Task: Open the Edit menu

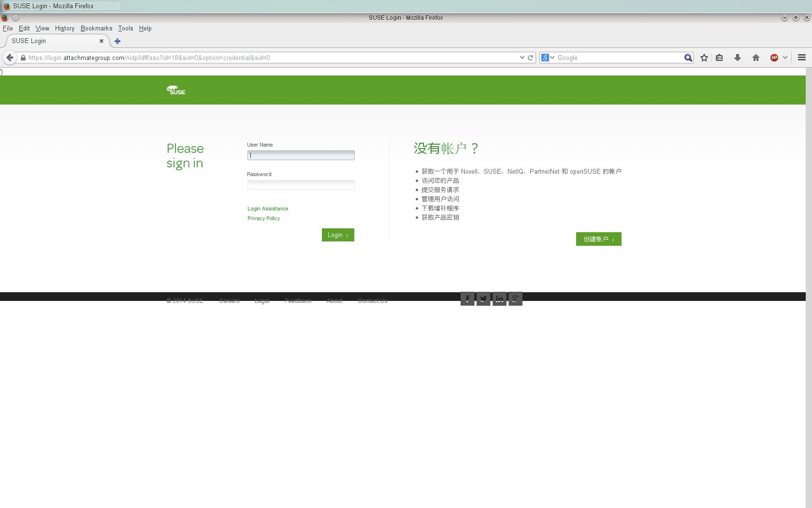Action: tap(24, 29)
